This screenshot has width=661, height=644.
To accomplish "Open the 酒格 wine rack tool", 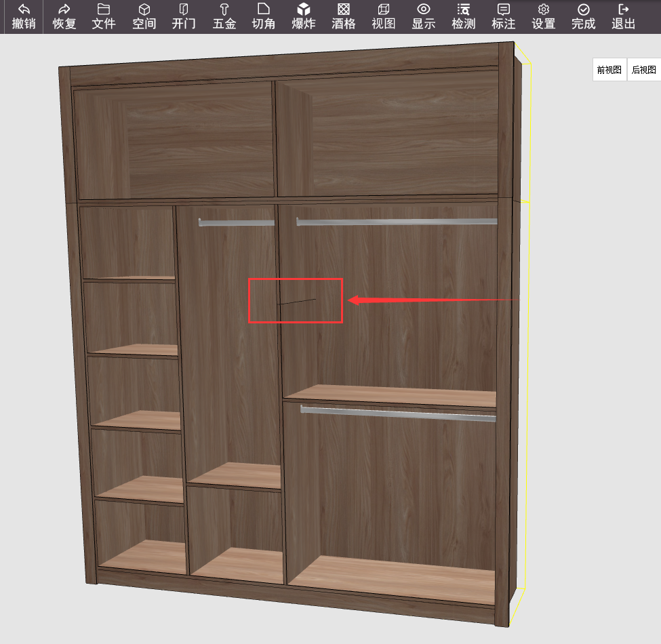I will pos(344,16).
